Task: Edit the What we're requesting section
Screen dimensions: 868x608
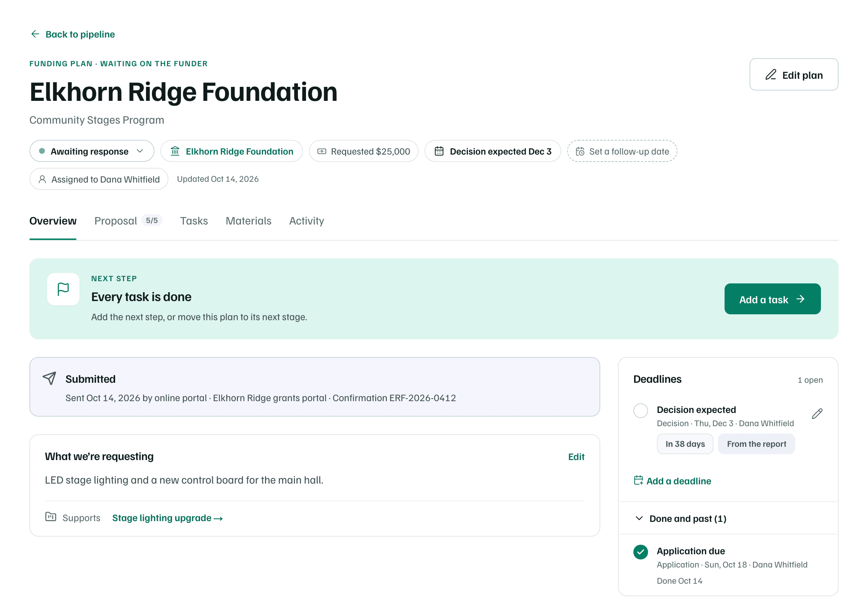Action: [576, 457]
